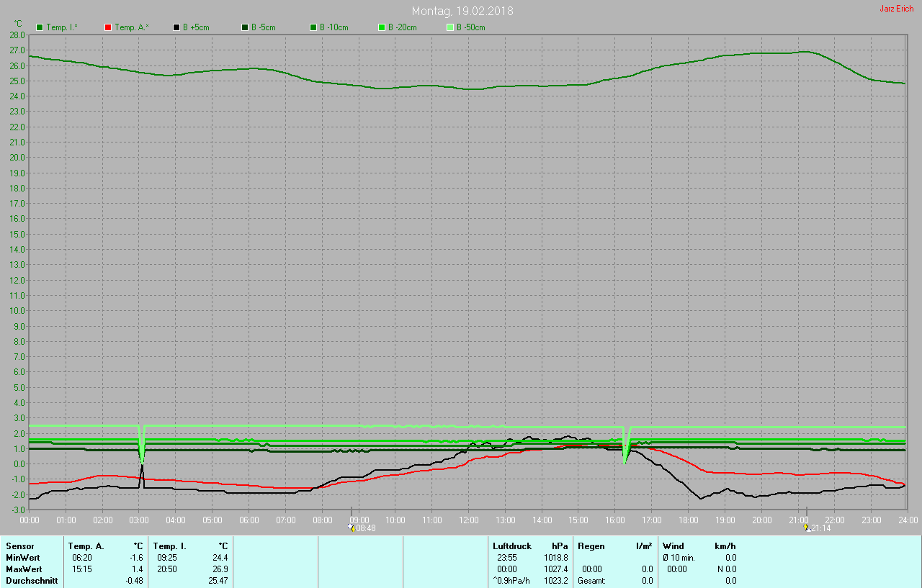Viewport: 922px width, 588px height.
Task: Click the "B -50cm" legend label
Action: 471,27
